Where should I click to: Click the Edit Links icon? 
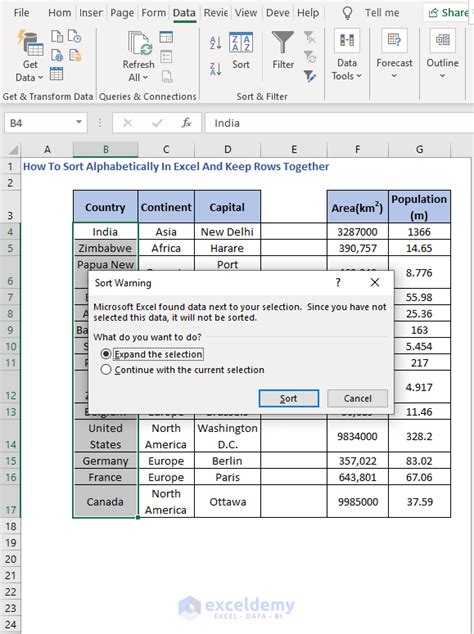[x=166, y=76]
